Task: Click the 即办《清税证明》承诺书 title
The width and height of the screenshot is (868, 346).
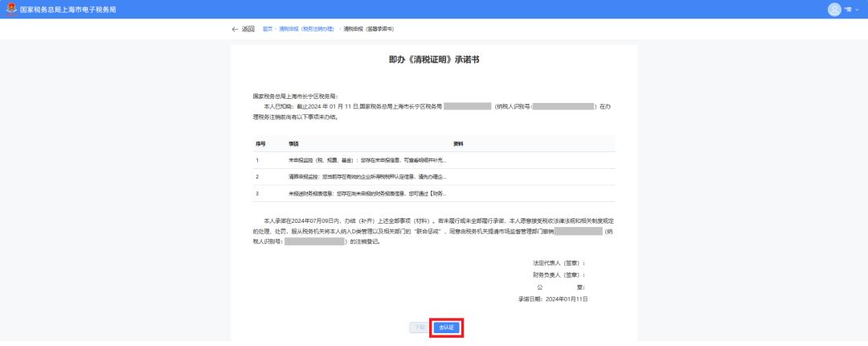Action: (x=434, y=60)
